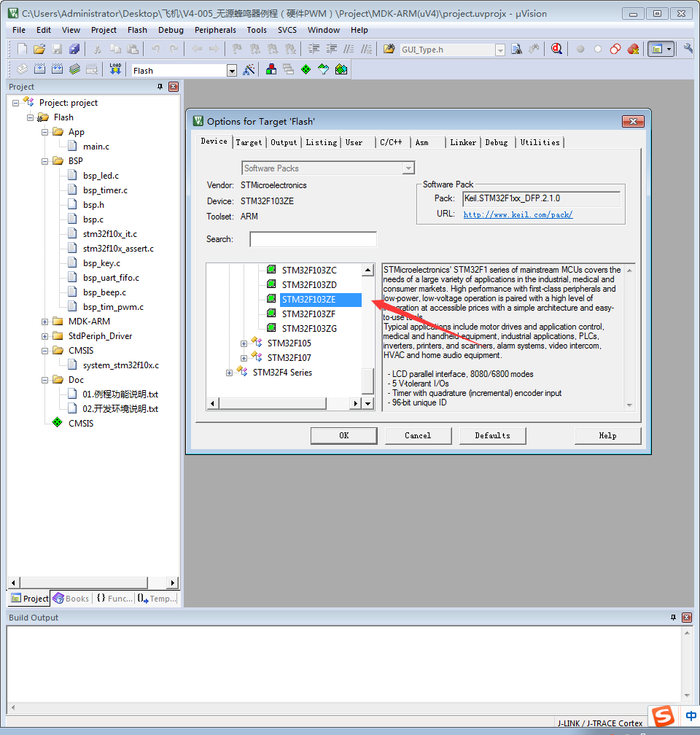Click the device list scroll-up arrow

tap(368, 270)
